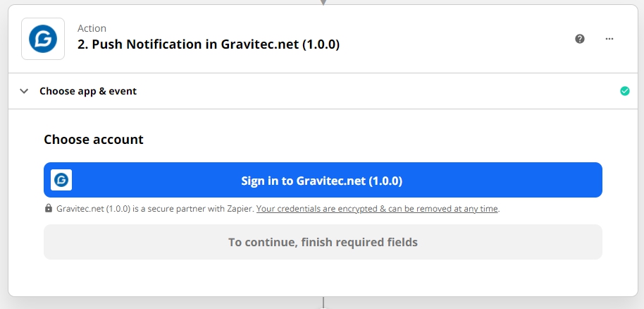This screenshot has width=644, height=309.
Task: Sign in to Gravitec.net (1.0.0)
Action: [x=323, y=180]
